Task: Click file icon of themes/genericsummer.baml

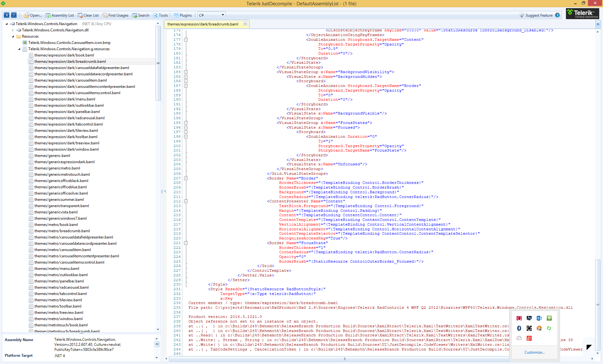Action: pos(31,200)
